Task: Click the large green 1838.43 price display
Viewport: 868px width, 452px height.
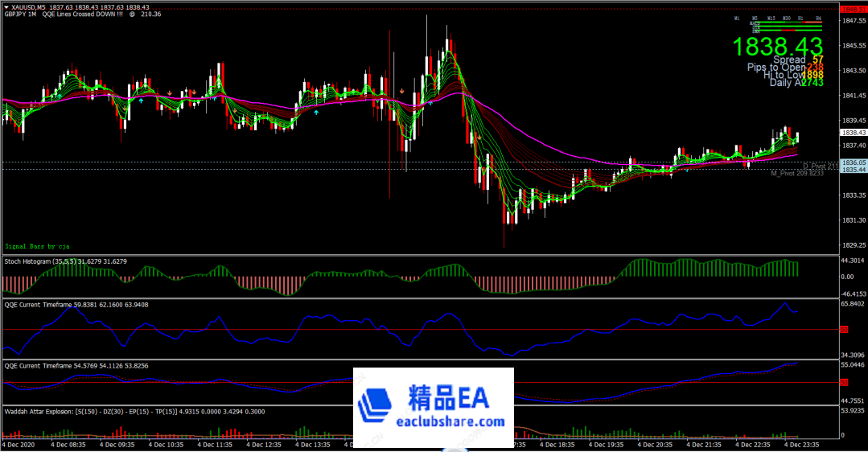Action: [778, 47]
